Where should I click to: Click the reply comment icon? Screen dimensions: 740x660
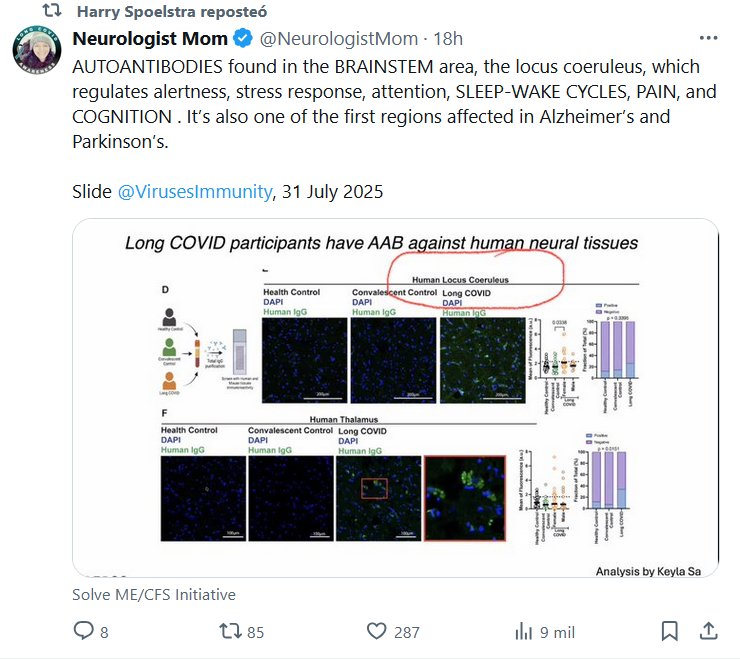click(x=84, y=631)
